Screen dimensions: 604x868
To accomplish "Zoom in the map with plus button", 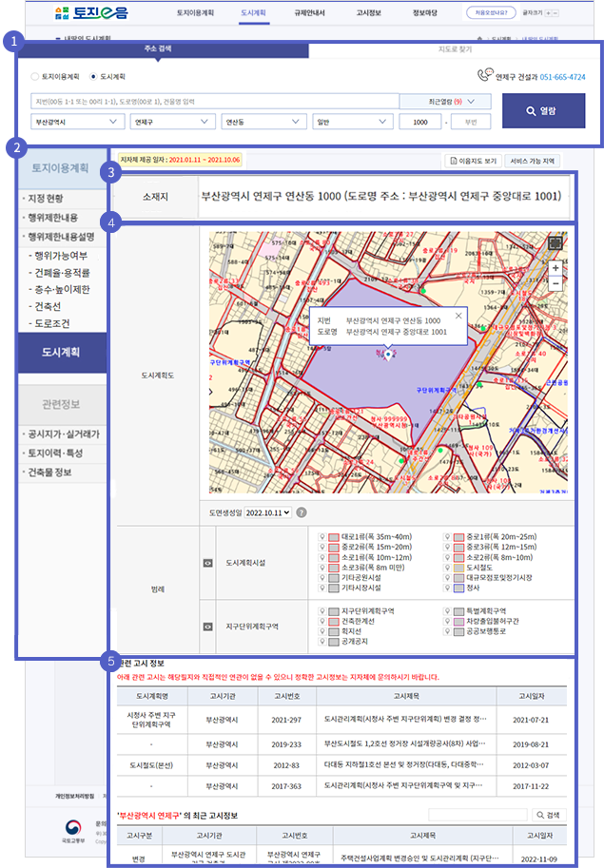I will (x=555, y=268).
